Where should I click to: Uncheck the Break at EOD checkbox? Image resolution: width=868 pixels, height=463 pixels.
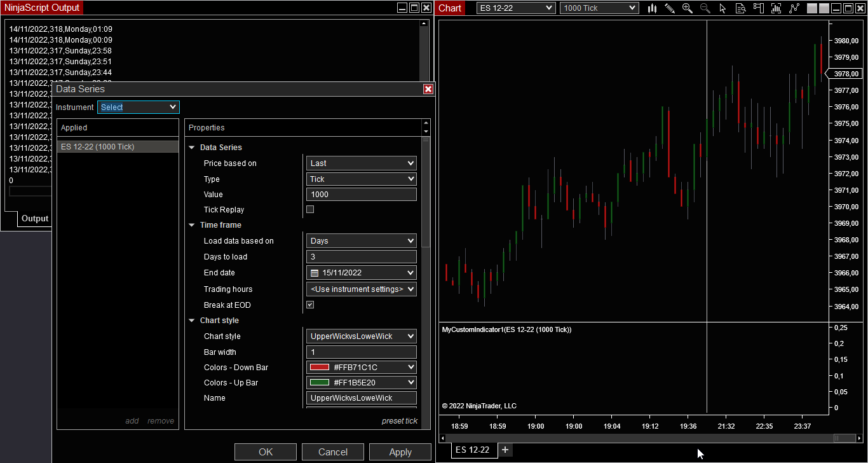coord(310,305)
